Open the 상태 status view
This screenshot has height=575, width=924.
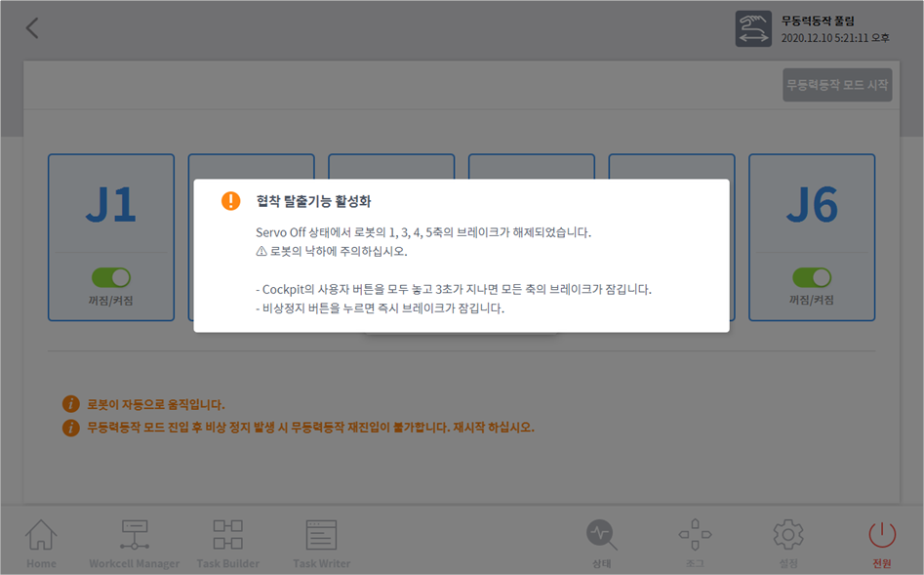tap(601, 543)
